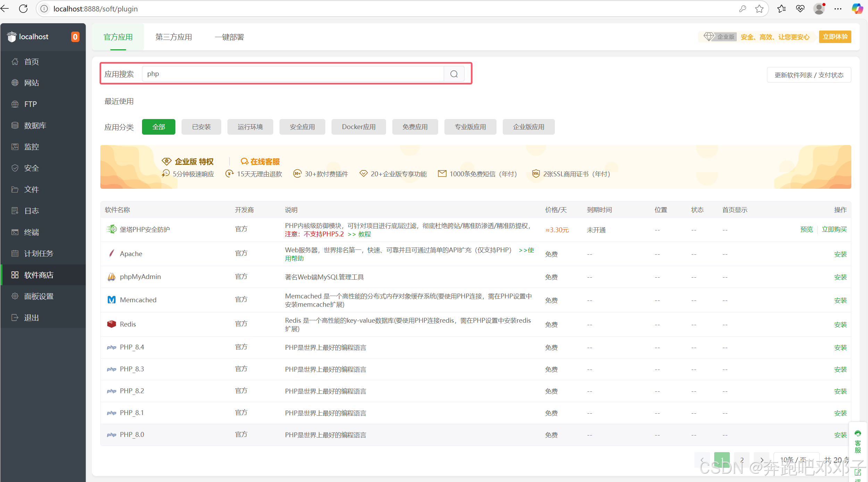
Task: Click Apache feather icon
Action: [x=111, y=253]
